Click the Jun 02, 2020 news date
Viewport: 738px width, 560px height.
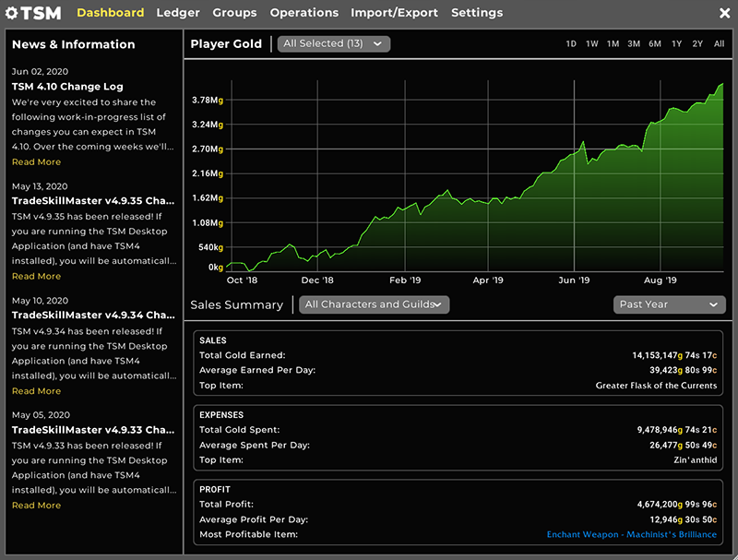(40, 72)
